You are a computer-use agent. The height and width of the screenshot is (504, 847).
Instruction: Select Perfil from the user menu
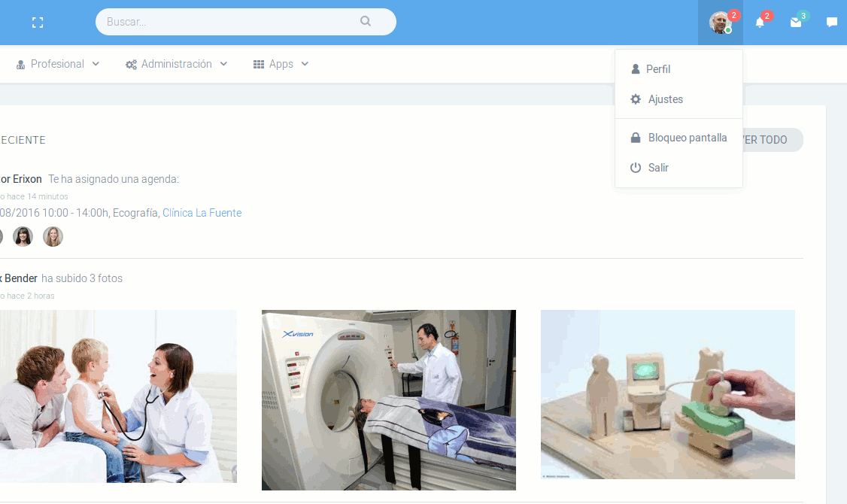[657, 69]
